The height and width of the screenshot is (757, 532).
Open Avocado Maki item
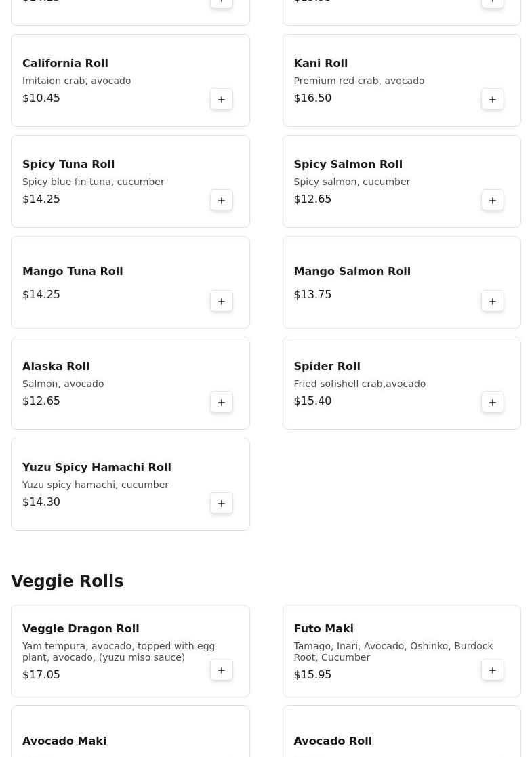coord(64,741)
